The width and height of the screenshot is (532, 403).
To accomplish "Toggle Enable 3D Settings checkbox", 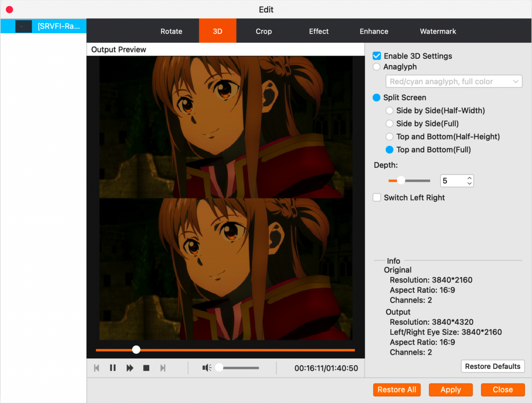I will coord(376,56).
